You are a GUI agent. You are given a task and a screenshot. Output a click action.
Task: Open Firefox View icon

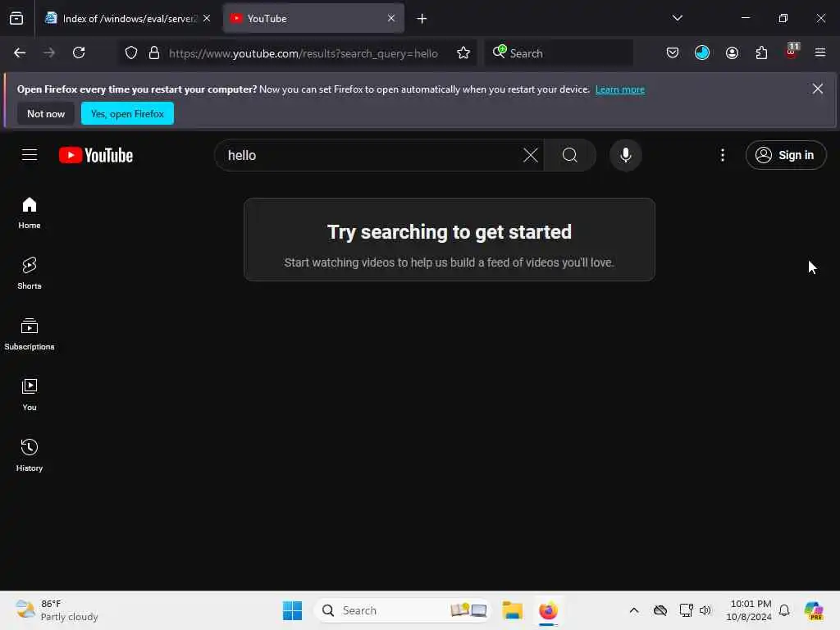click(x=16, y=19)
